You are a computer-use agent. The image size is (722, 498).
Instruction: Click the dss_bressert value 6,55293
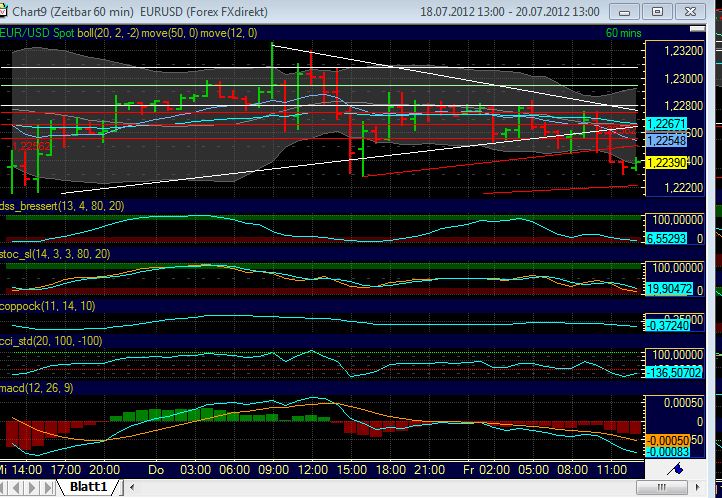(x=667, y=238)
